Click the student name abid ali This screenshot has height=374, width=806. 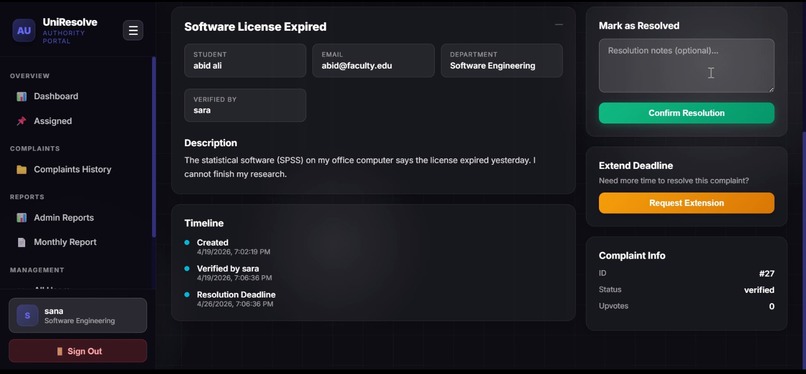[x=208, y=66]
